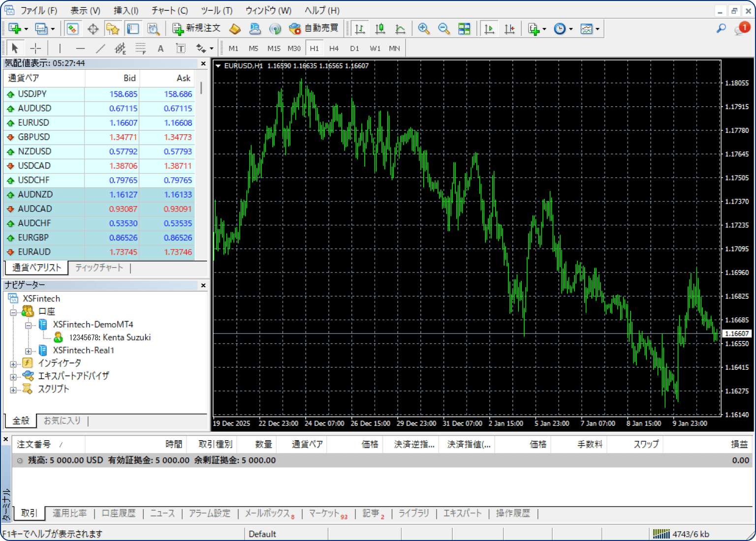Select the GBPUSD row in market watch
Image resolution: width=756 pixels, height=541 pixels.
(34, 137)
